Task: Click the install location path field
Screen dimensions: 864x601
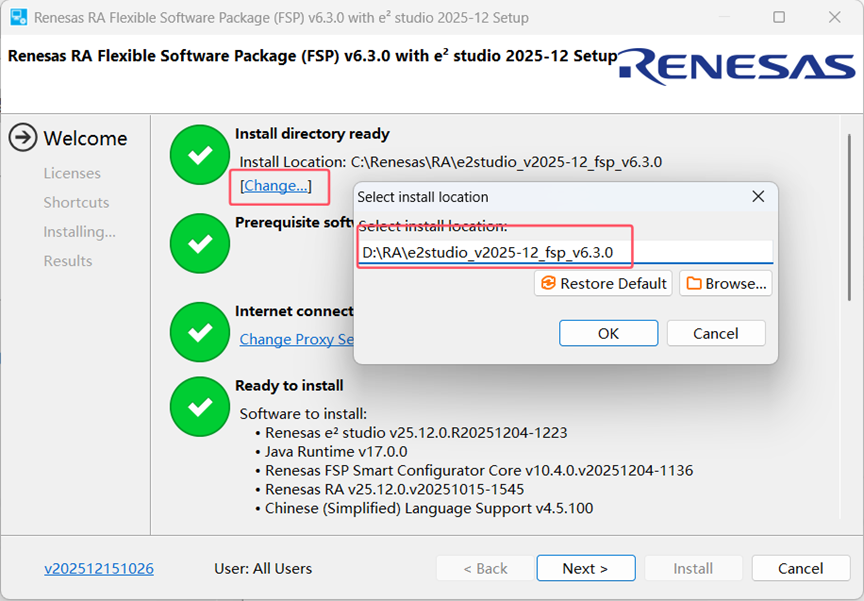Action: [566, 252]
